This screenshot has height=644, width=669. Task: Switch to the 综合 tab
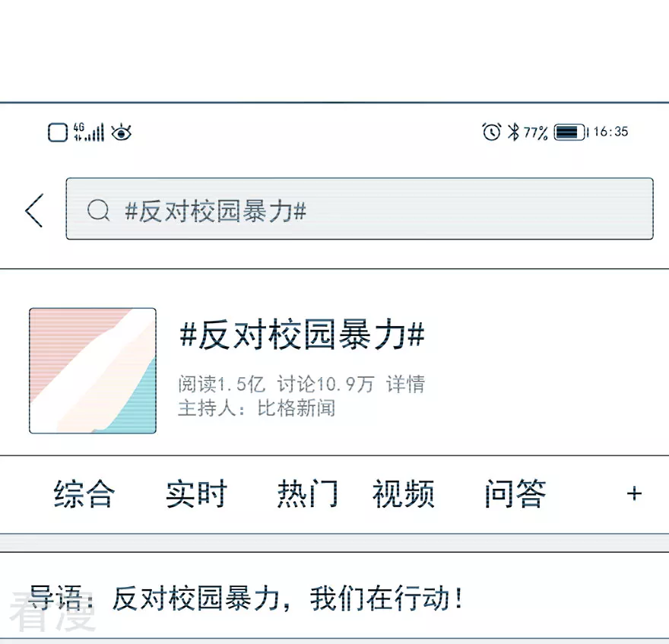(x=84, y=493)
